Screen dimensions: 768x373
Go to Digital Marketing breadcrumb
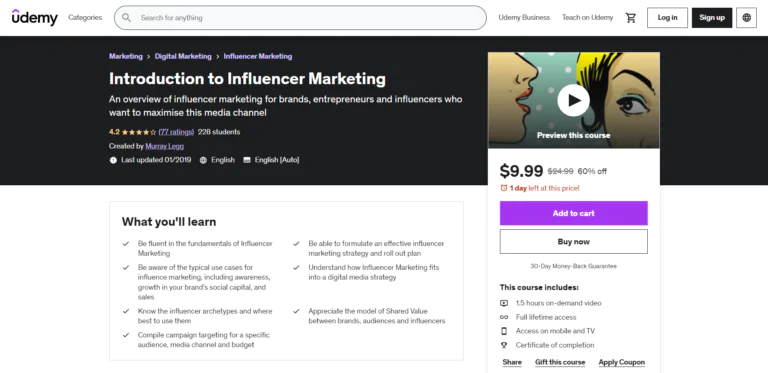(x=183, y=56)
